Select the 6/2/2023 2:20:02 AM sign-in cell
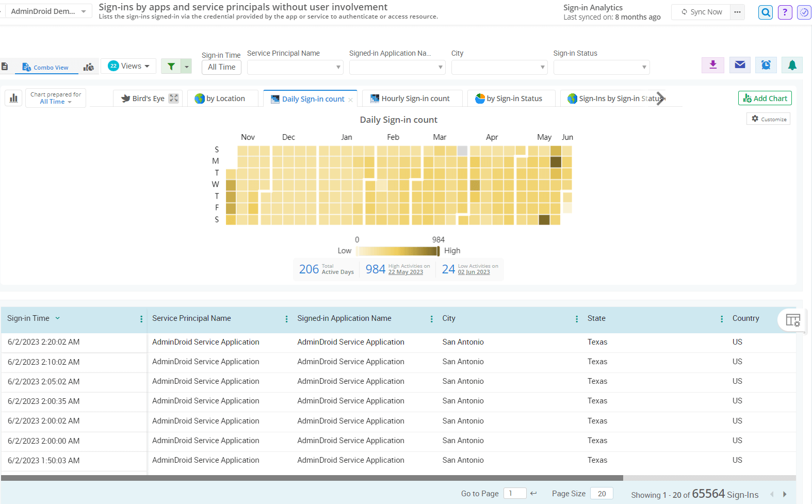Screen dimensions: 812x504 point(74,342)
